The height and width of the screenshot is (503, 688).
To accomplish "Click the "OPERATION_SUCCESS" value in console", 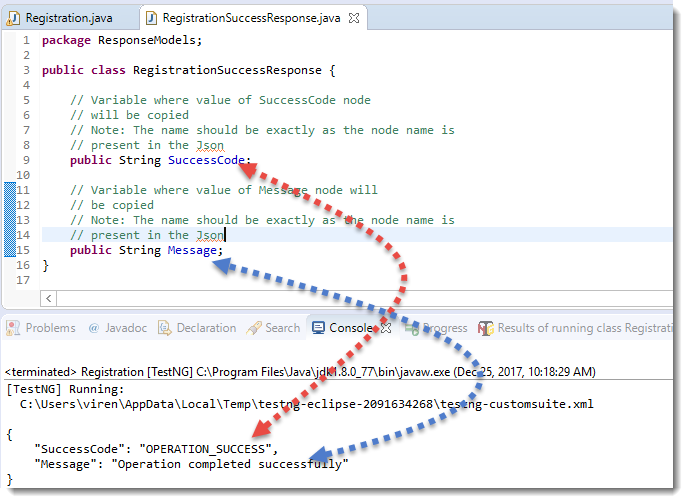I will click(205, 449).
